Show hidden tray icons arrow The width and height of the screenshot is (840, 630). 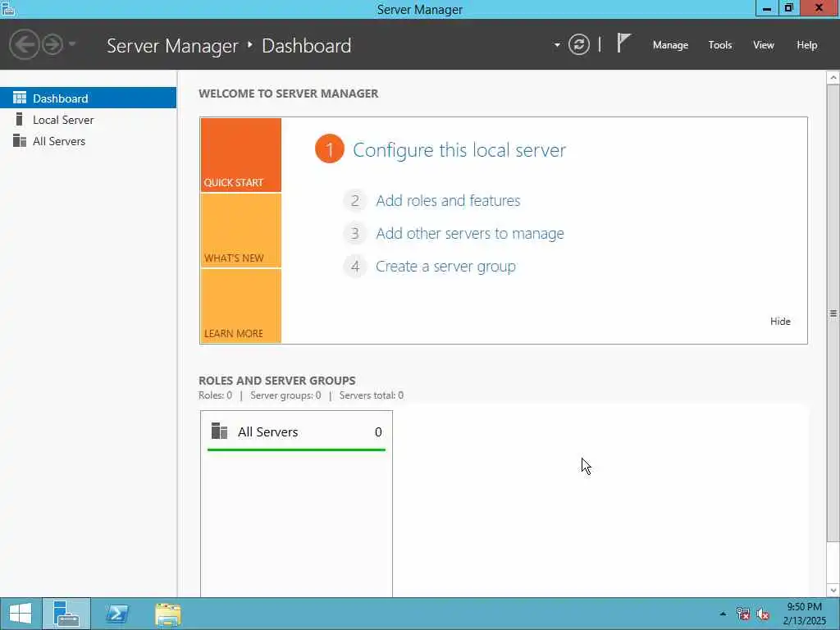click(x=723, y=614)
